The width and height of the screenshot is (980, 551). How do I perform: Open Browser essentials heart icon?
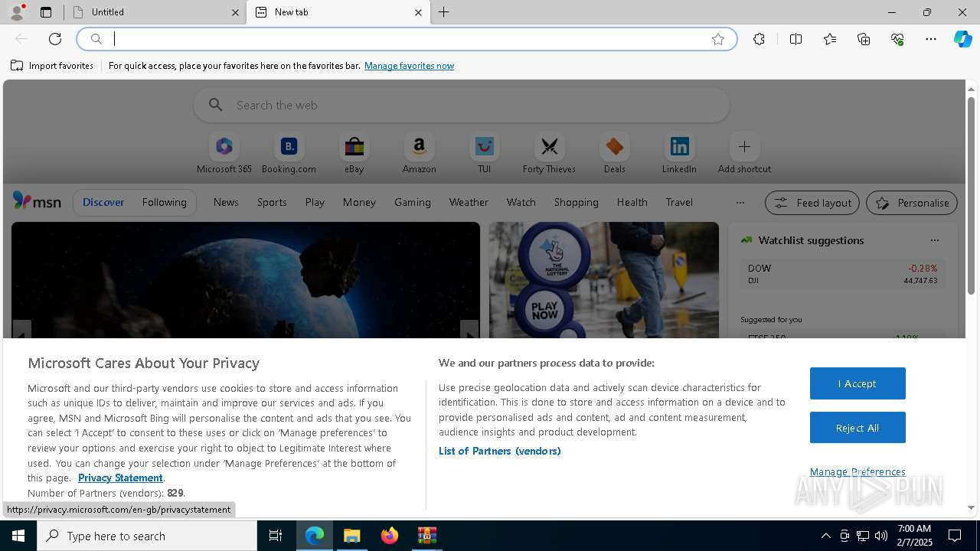[x=897, y=39]
